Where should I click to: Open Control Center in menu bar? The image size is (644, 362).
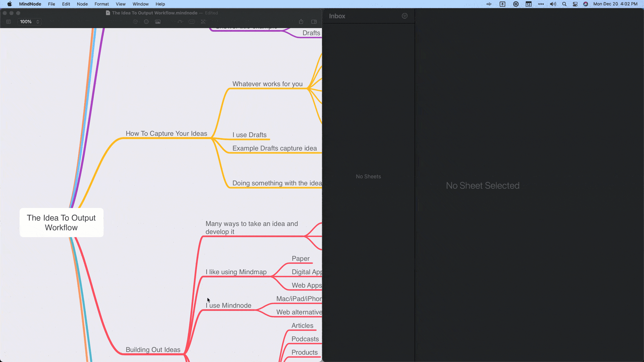575,4
